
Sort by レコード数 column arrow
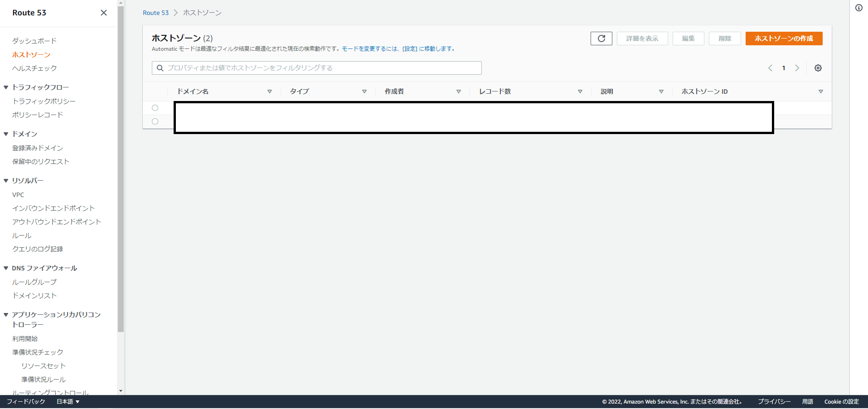click(580, 91)
